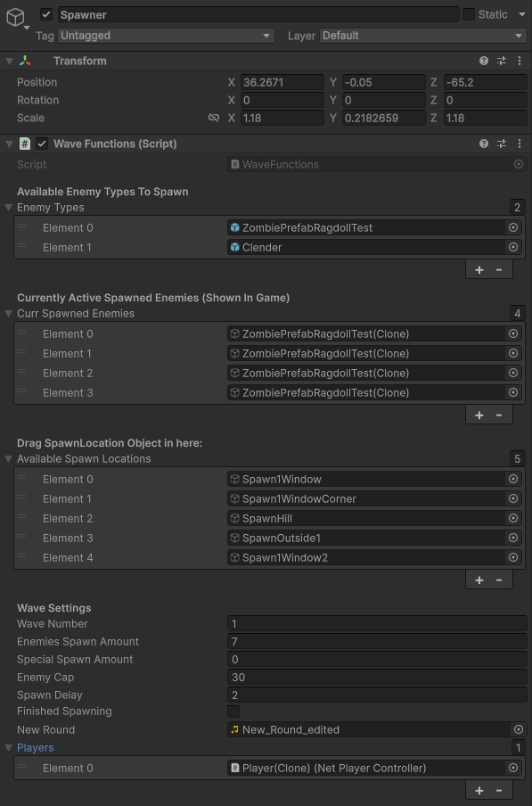Collapse the Curr Spawned Enemies list
This screenshot has width=532, height=806.
(x=9, y=313)
